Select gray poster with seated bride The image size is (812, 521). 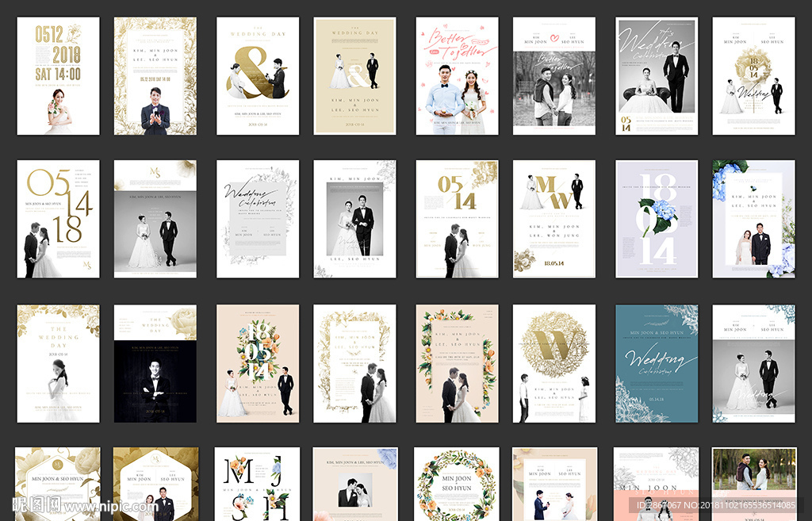click(x=657, y=76)
